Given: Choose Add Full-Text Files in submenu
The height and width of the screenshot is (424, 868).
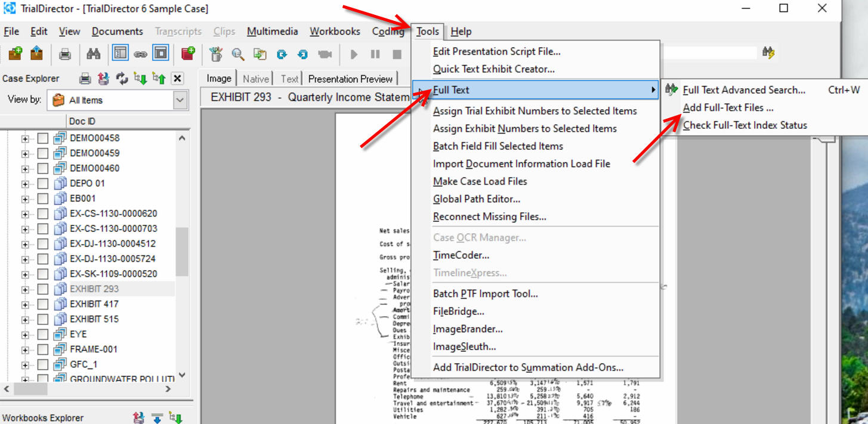Looking at the screenshot, I should coord(728,108).
